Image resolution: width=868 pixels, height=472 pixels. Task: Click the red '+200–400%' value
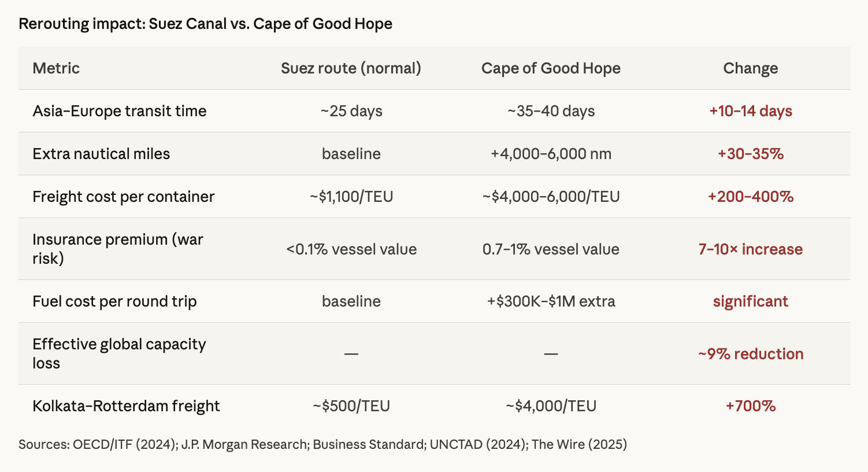(x=750, y=197)
